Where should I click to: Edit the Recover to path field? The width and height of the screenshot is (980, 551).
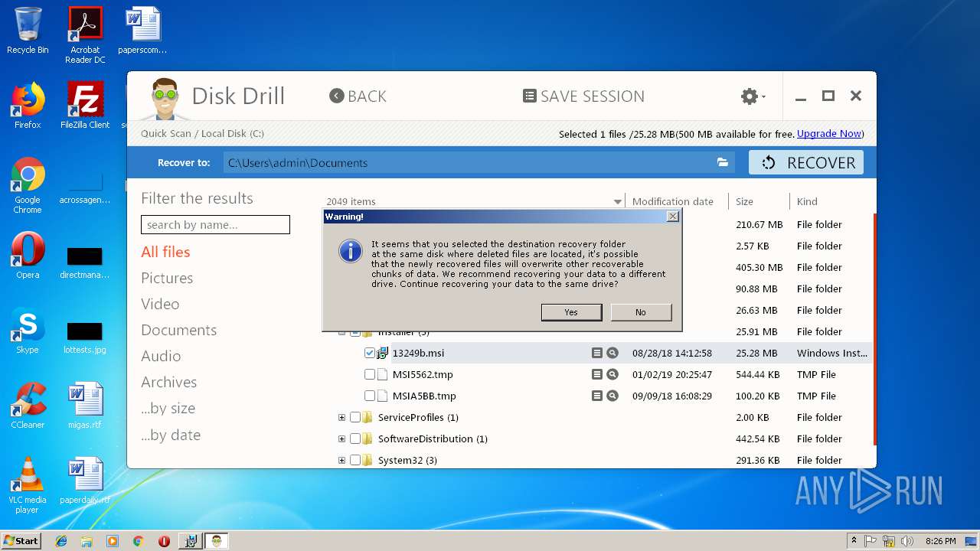pos(469,162)
